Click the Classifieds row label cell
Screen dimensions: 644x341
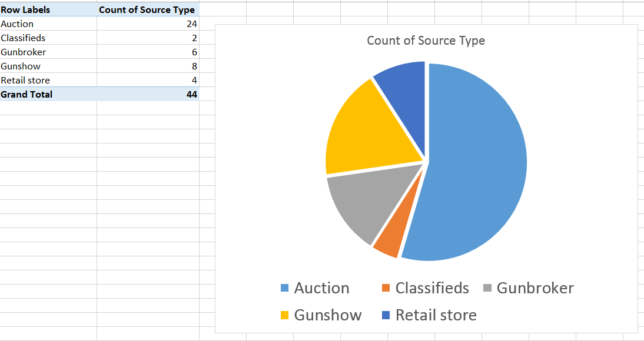coord(48,38)
